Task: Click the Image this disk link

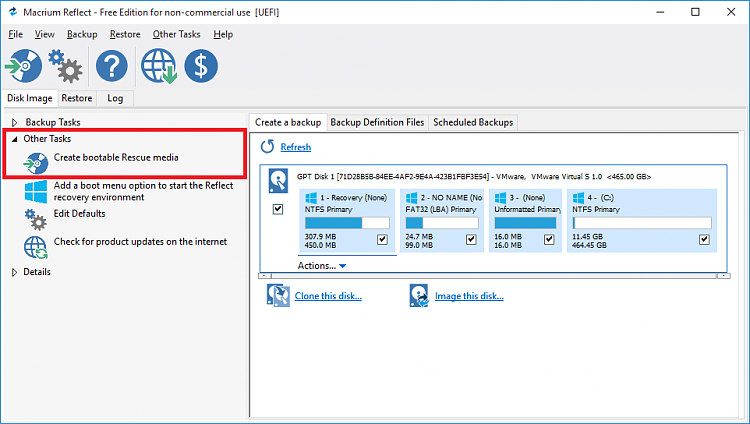Action: coord(469,296)
